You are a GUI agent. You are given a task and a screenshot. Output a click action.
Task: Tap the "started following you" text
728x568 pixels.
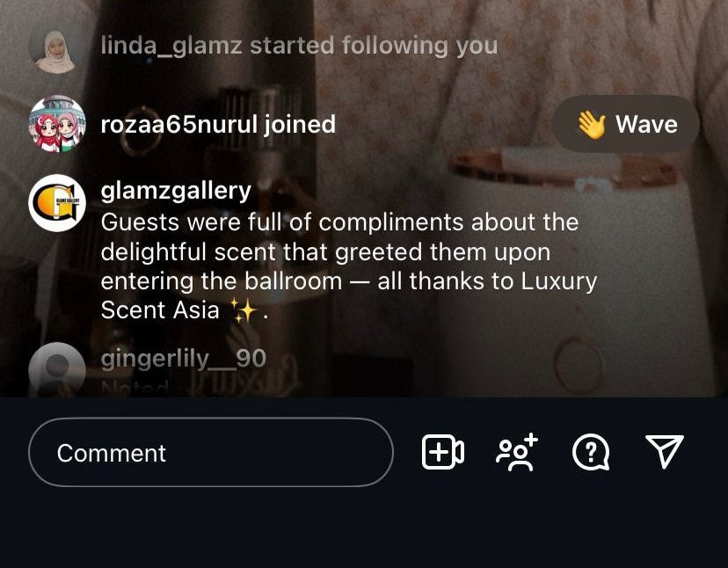coord(374,46)
